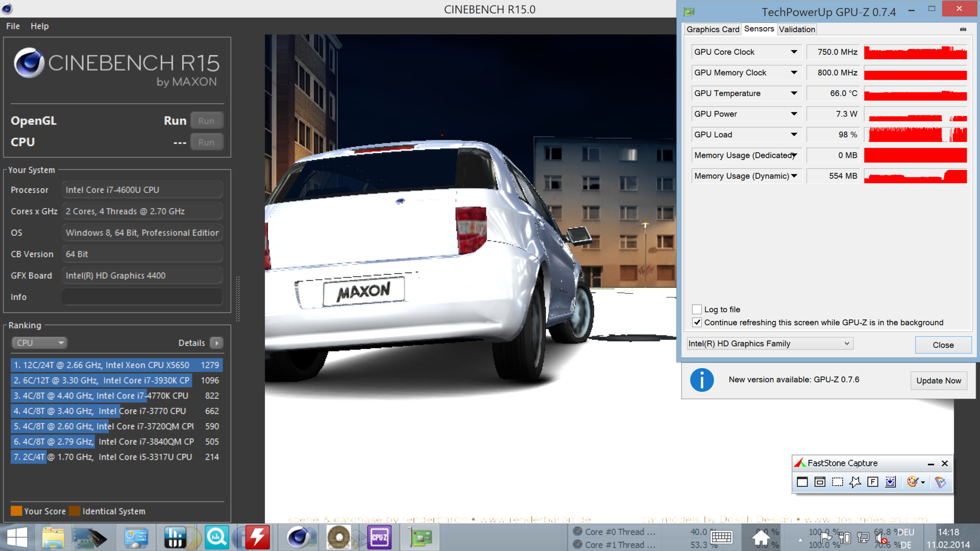Viewport: 980px width, 551px height.
Task: Click muted volume speaker tray icon
Action: coord(881,538)
